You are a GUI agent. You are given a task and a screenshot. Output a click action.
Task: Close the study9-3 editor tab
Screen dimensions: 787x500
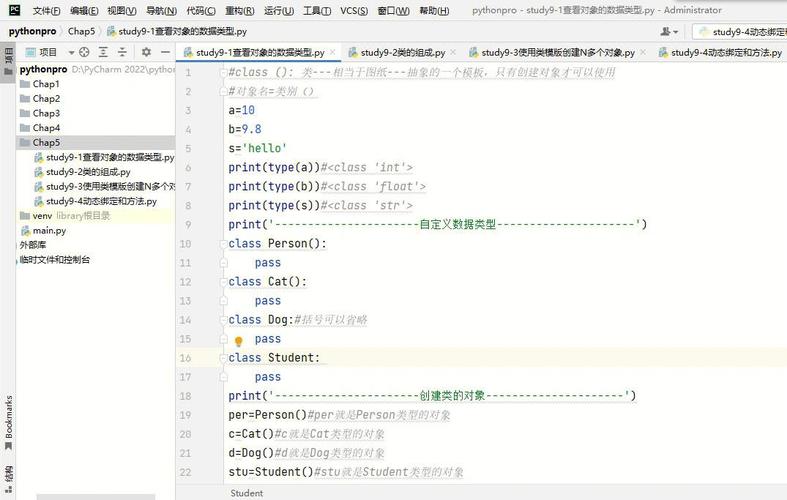click(x=643, y=52)
